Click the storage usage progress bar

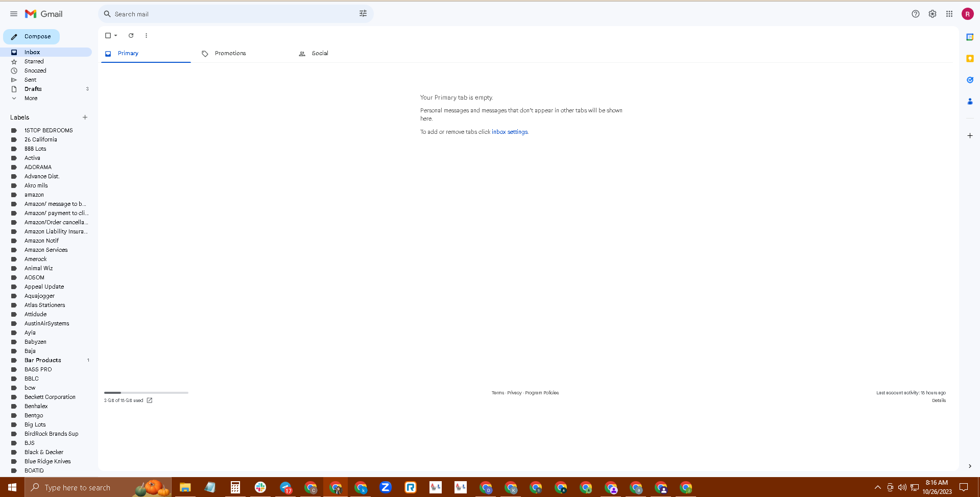(x=146, y=393)
